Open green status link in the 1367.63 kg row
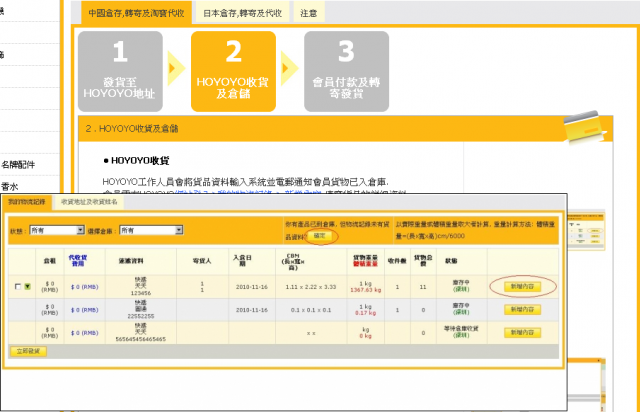 461,289
